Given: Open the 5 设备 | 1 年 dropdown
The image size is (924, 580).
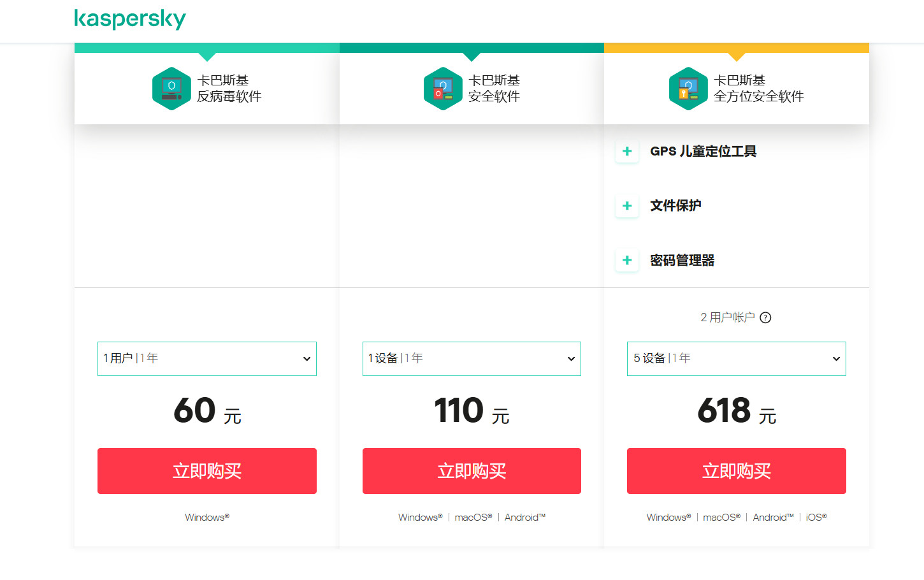Looking at the screenshot, I should [x=737, y=359].
